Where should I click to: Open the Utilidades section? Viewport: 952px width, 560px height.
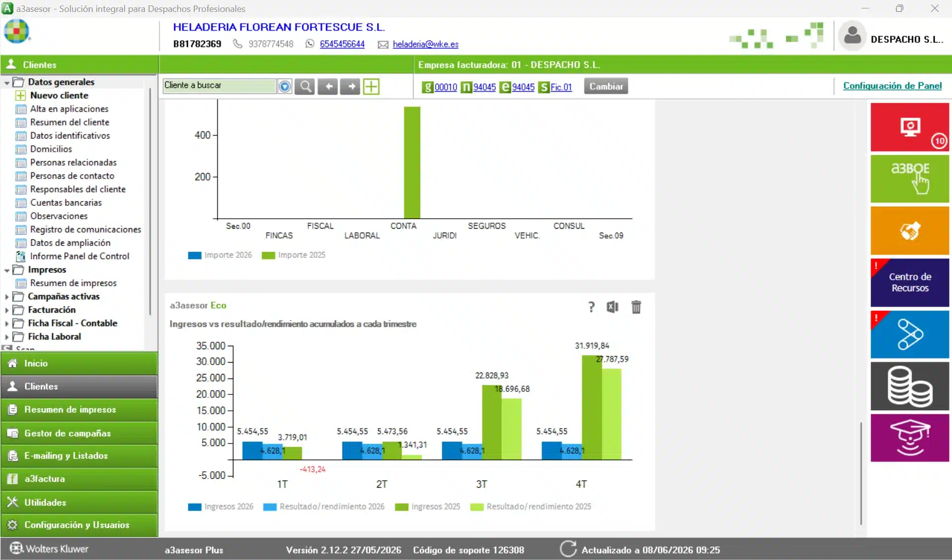[79, 502]
